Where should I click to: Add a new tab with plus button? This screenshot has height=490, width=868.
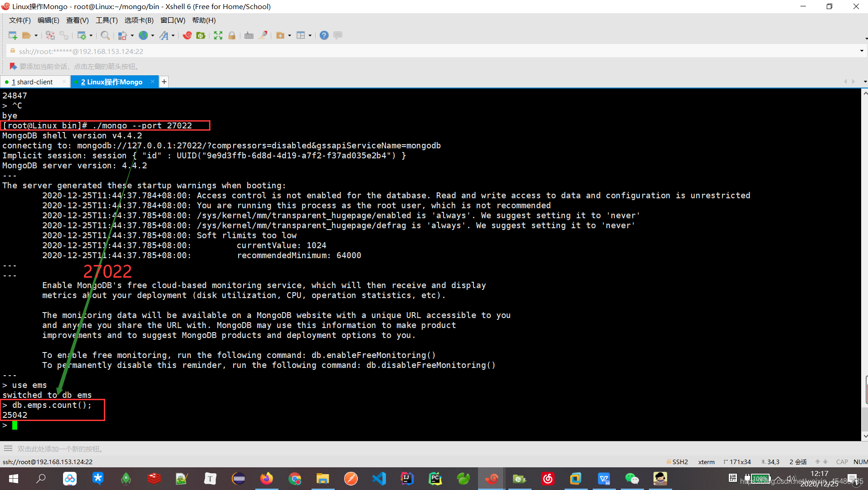pos(164,82)
